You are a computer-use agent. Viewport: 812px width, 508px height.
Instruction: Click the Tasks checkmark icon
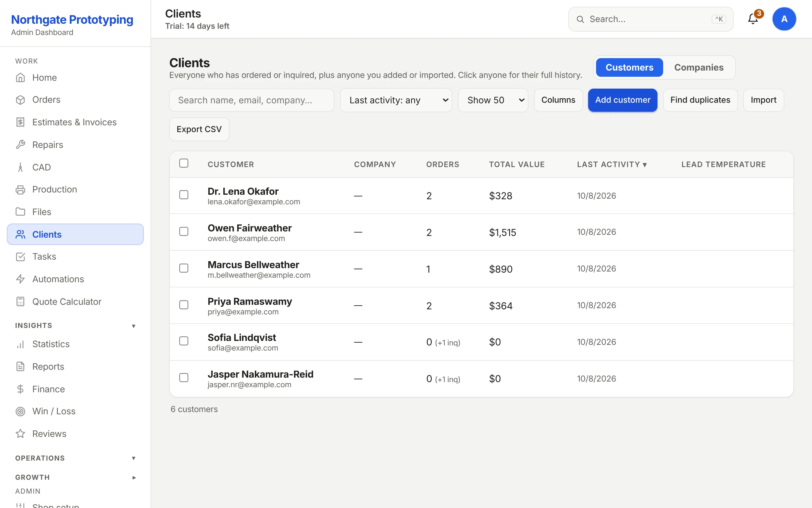click(21, 257)
